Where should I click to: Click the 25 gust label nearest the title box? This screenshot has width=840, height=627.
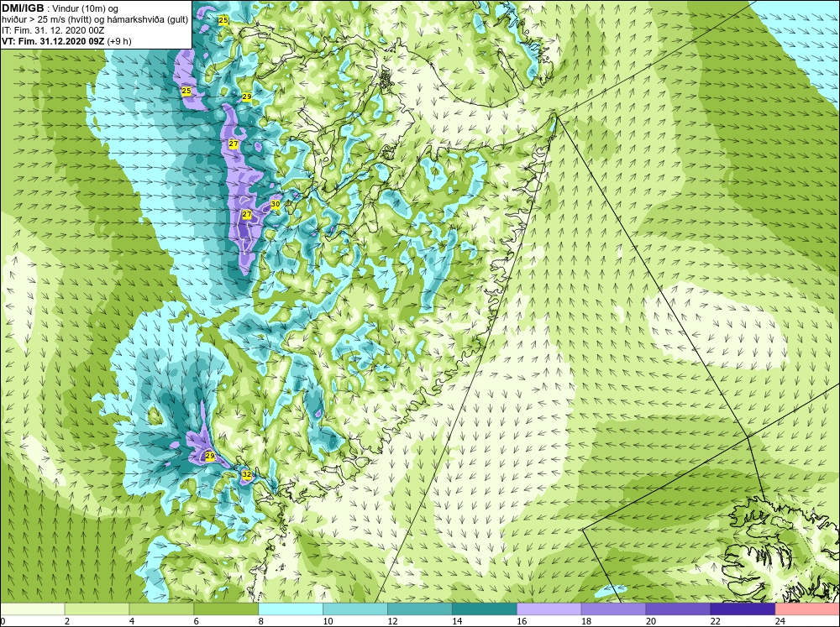tap(223, 20)
